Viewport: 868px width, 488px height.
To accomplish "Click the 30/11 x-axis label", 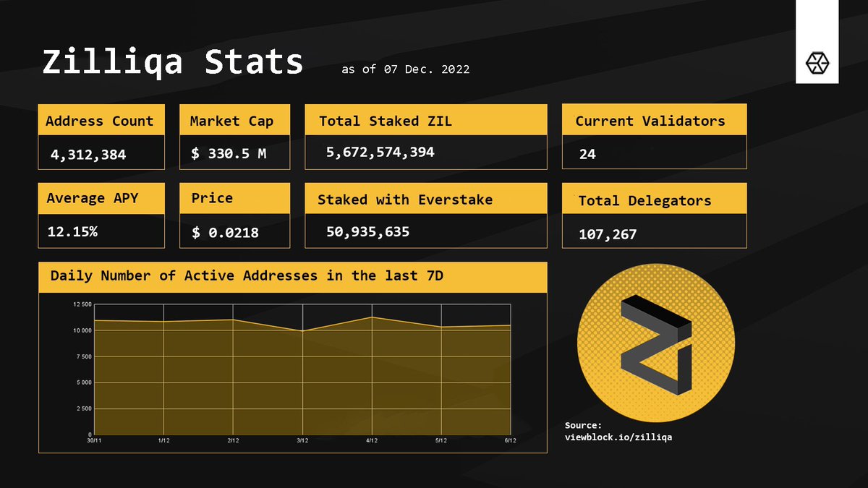I will point(95,441).
